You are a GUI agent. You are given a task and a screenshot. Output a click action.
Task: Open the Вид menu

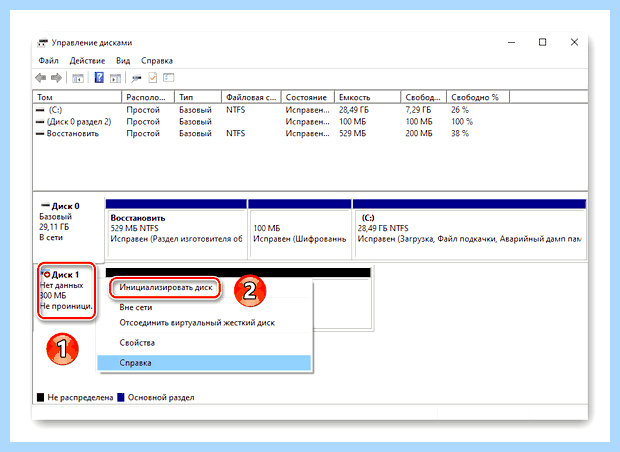[x=123, y=61]
